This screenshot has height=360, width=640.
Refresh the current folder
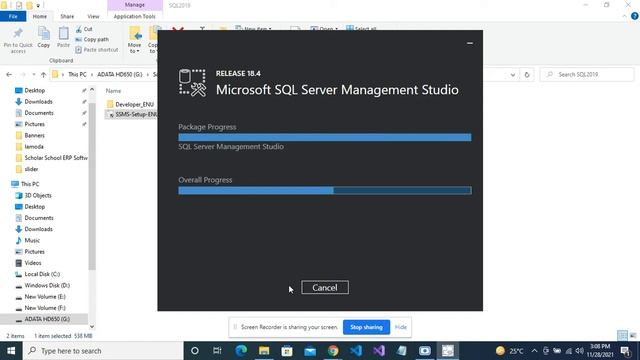click(527, 75)
